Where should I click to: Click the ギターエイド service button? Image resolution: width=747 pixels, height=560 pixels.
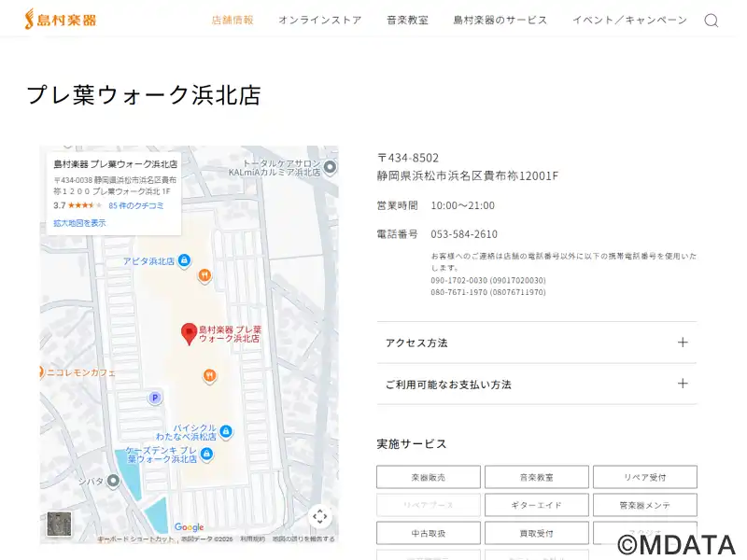(x=536, y=505)
